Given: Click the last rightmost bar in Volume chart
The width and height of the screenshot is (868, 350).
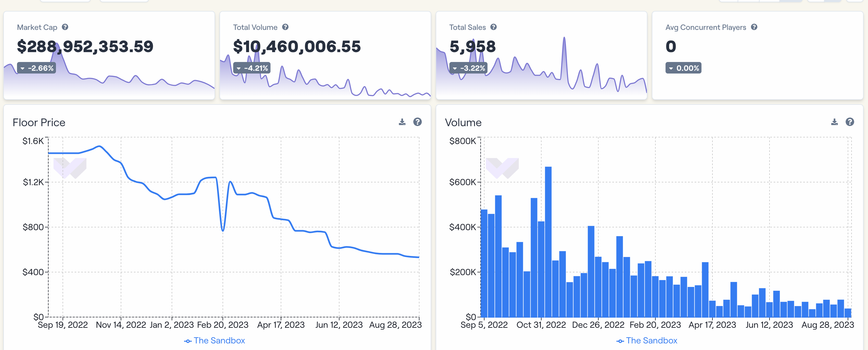Looking at the screenshot, I should [847, 313].
